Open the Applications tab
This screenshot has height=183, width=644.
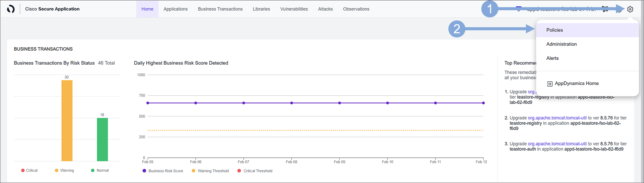coord(176,9)
